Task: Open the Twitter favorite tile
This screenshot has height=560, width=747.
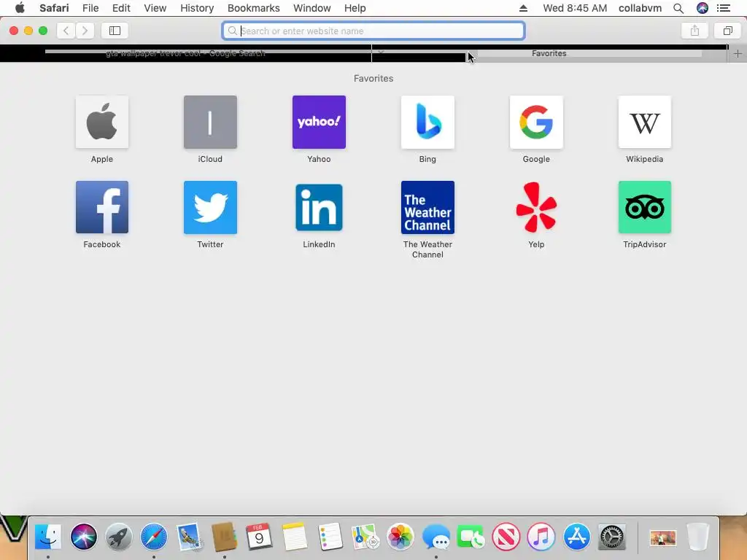Action: (x=210, y=207)
